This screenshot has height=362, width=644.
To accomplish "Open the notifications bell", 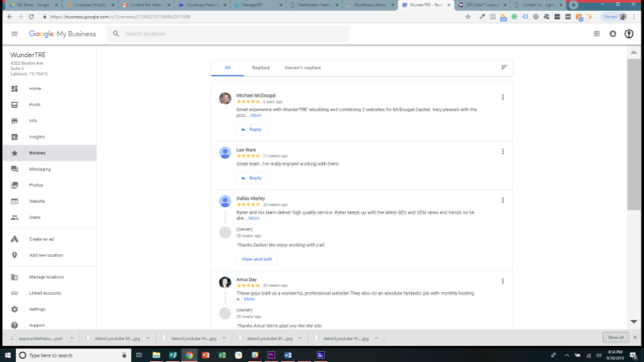I will tap(613, 34).
